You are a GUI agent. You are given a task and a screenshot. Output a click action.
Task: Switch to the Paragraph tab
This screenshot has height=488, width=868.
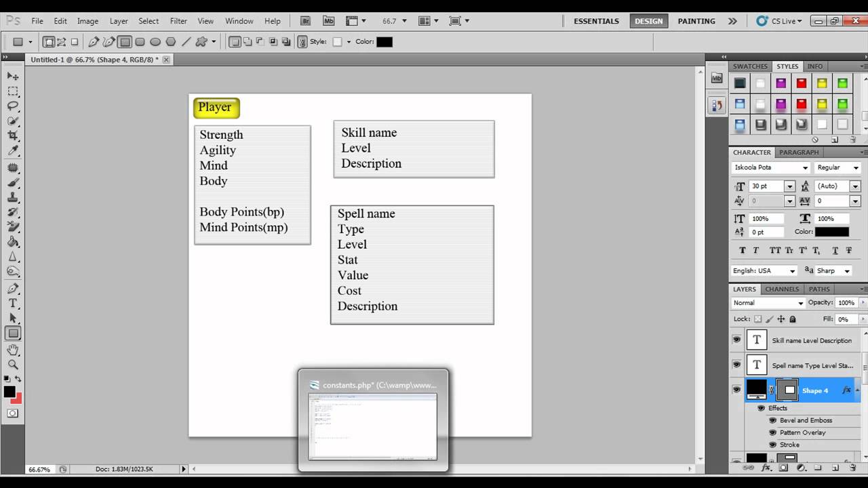(799, 152)
